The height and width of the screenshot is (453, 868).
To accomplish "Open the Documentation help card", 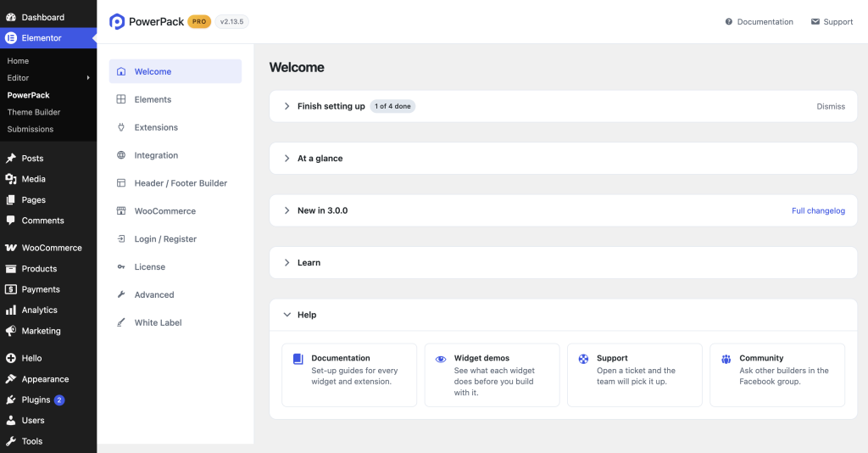I will 349,375.
